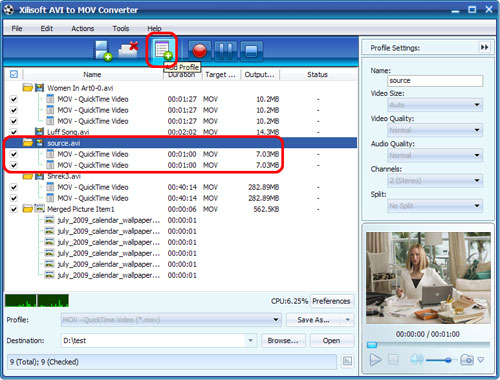Select the source.avi row
Image resolution: width=500 pixels, height=380 pixels.
[180, 143]
